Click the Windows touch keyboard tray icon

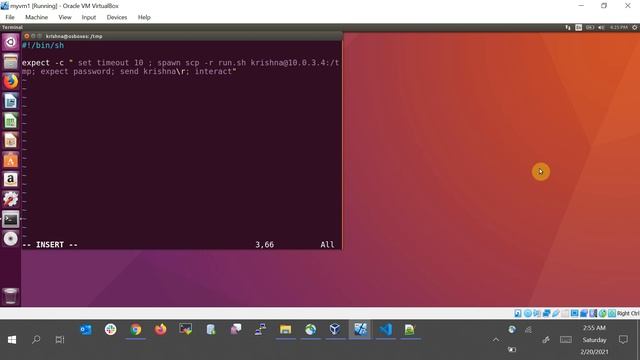566,340
